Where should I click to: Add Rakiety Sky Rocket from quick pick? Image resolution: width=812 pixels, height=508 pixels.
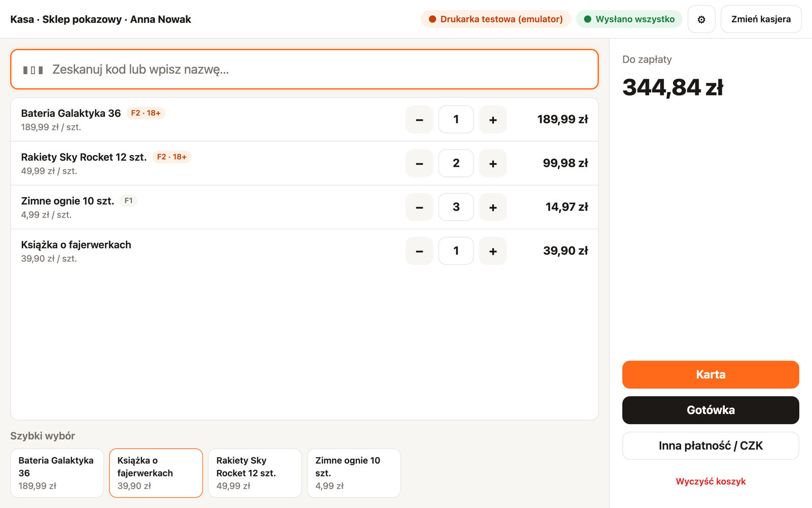point(255,473)
